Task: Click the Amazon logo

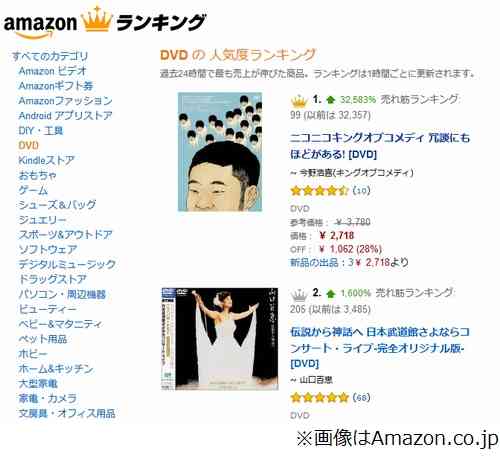Action: [x=40, y=26]
